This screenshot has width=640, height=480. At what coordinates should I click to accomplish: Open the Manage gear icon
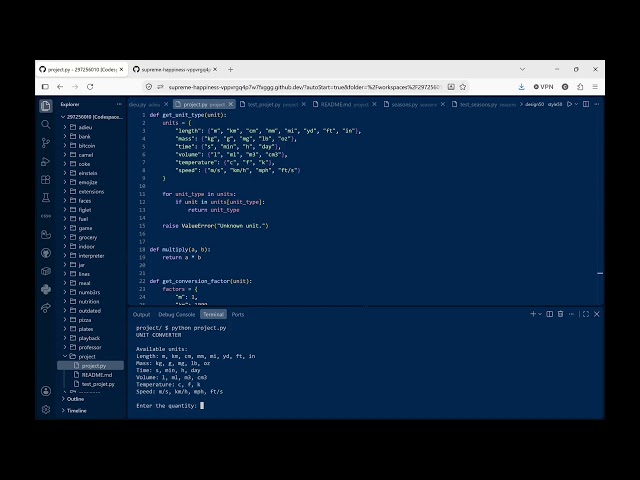point(46,409)
